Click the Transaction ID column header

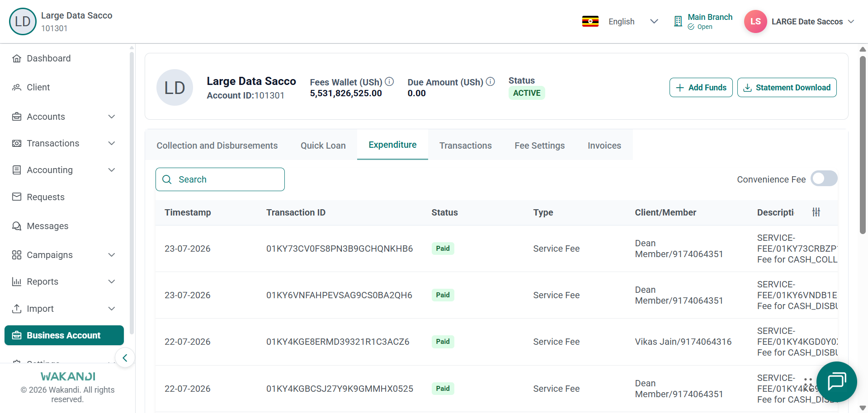point(296,212)
